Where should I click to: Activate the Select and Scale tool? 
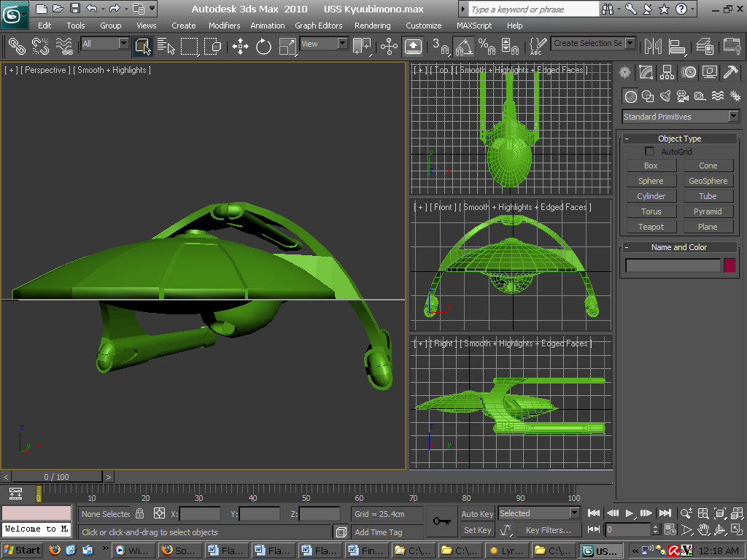coord(287,46)
